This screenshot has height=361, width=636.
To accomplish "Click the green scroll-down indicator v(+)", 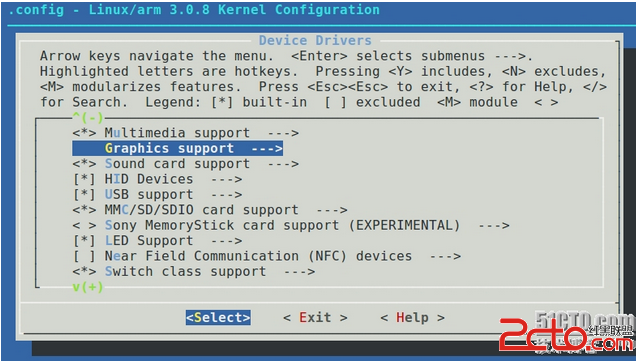I will (x=88, y=287).
